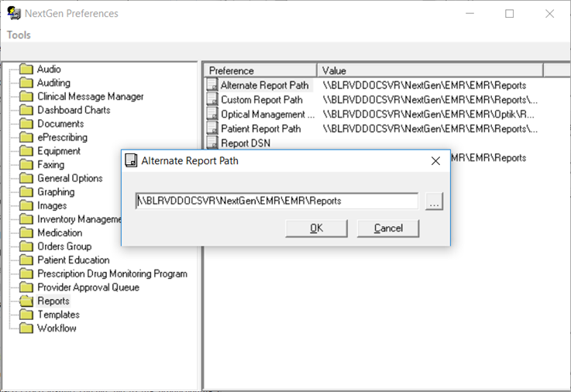Click the Medication folder icon
Viewport: 571px width, 392px height.
(26, 233)
